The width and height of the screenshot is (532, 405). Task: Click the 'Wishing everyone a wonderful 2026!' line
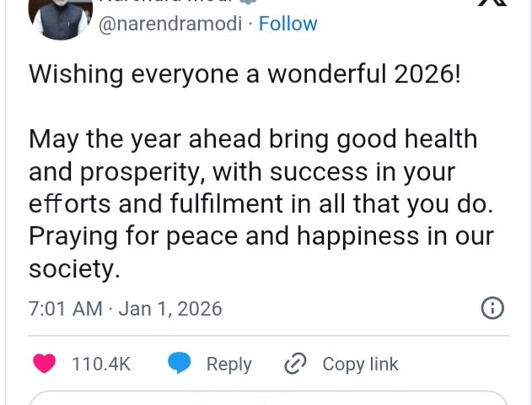point(245,73)
